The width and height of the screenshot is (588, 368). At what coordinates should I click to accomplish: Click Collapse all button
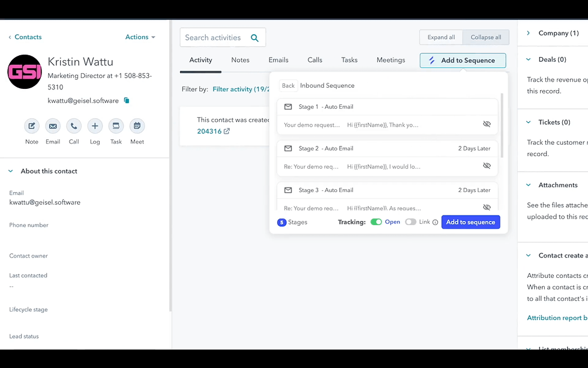tap(486, 37)
